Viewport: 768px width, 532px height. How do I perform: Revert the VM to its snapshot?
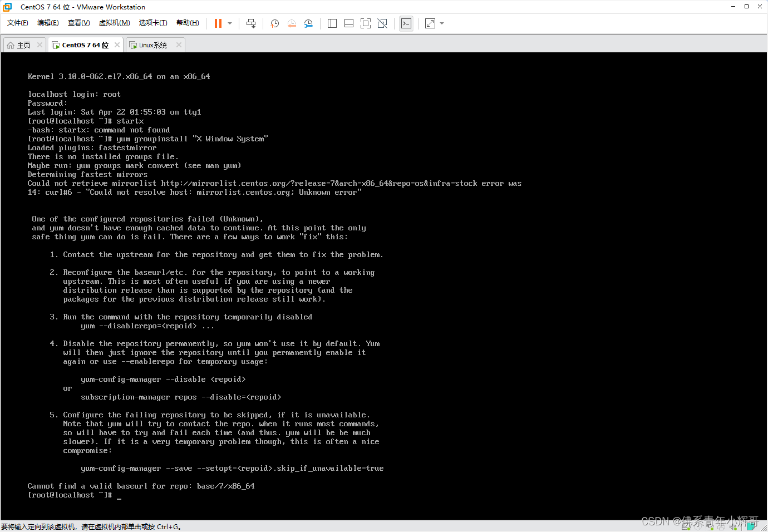(292, 23)
